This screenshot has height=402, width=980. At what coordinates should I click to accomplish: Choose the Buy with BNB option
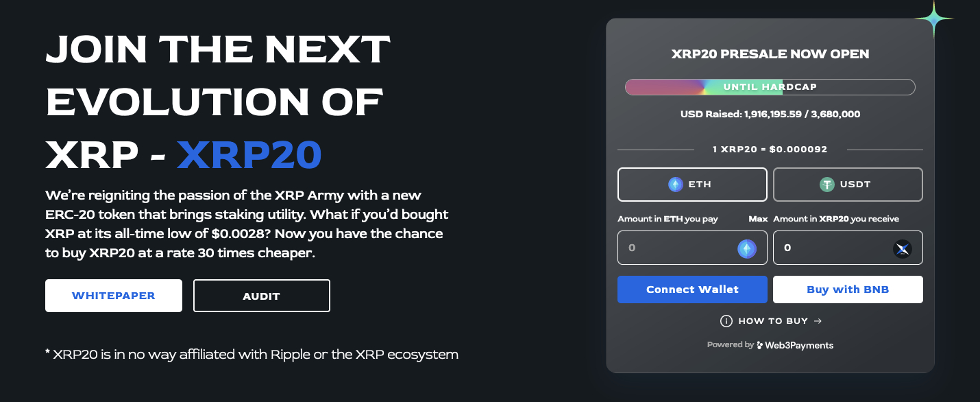click(848, 289)
